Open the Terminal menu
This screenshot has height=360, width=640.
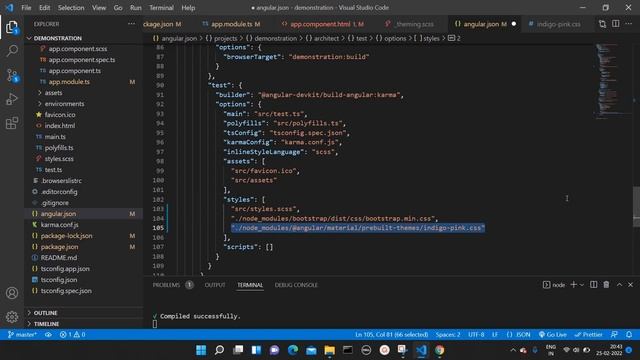coord(161,7)
